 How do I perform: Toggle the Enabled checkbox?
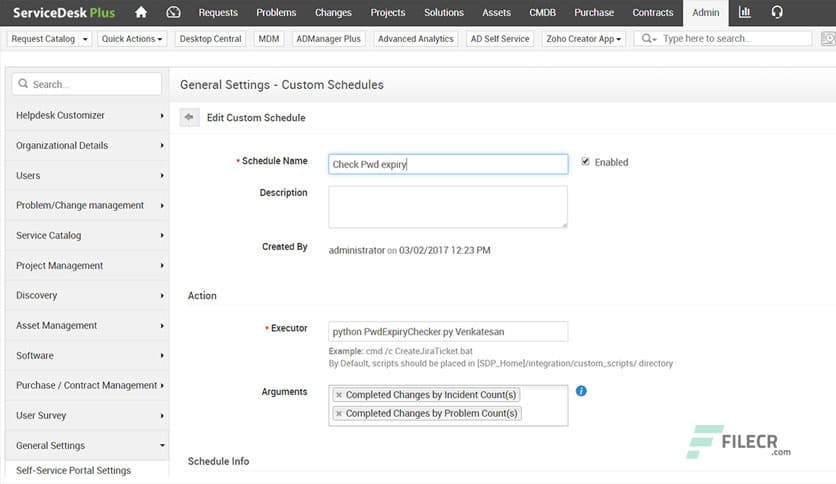[585, 162]
